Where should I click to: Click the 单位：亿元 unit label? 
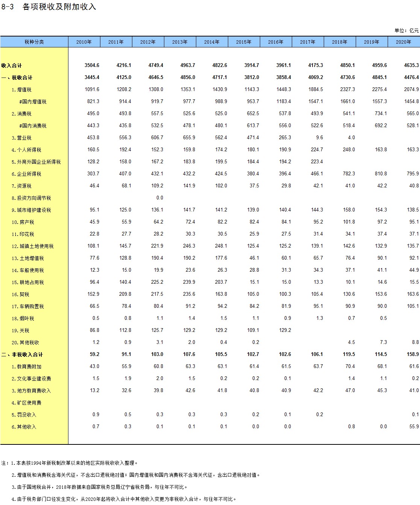(406, 30)
